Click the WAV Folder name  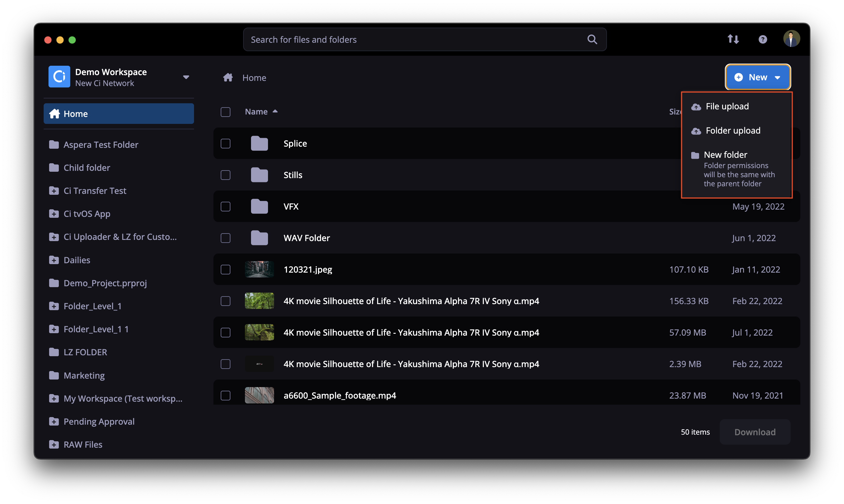[306, 238]
